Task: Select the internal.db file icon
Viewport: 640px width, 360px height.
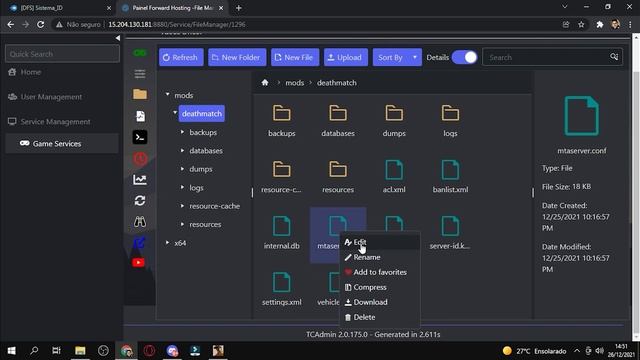Action: (x=282, y=226)
